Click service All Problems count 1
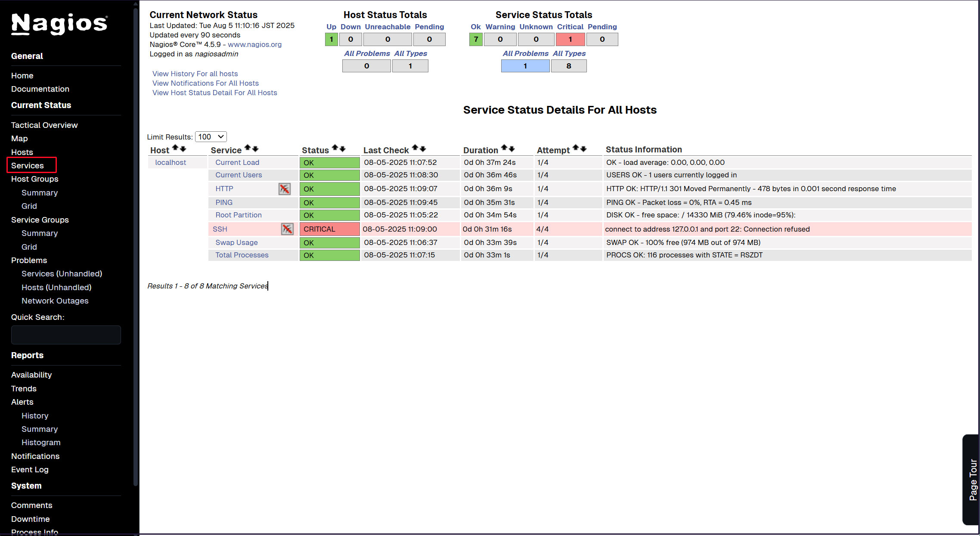Image resolution: width=980 pixels, height=536 pixels. 525,66
